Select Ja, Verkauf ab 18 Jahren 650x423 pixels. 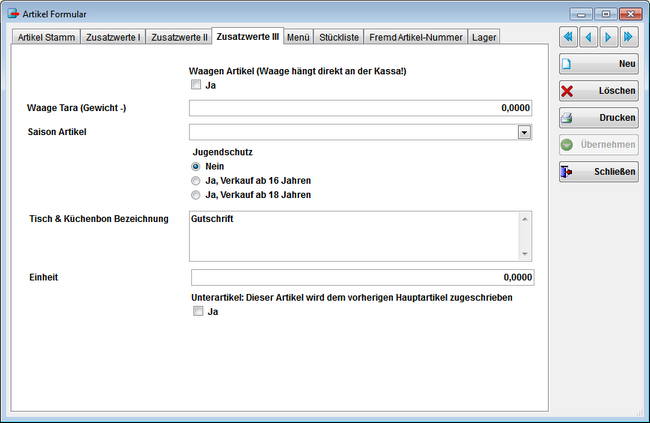point(196,195)
